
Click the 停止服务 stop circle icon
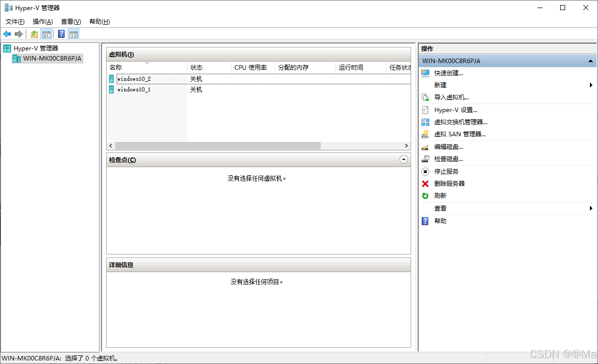pos(425,172)
